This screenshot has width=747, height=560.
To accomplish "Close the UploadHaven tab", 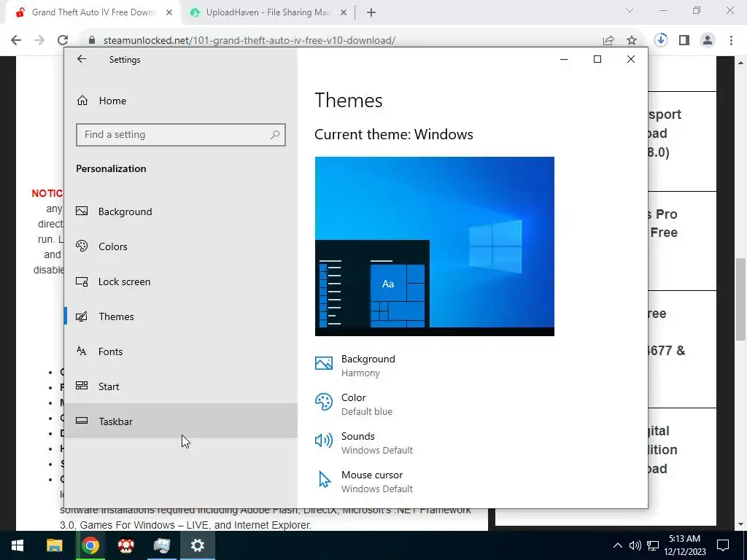I will coord(344,13).
